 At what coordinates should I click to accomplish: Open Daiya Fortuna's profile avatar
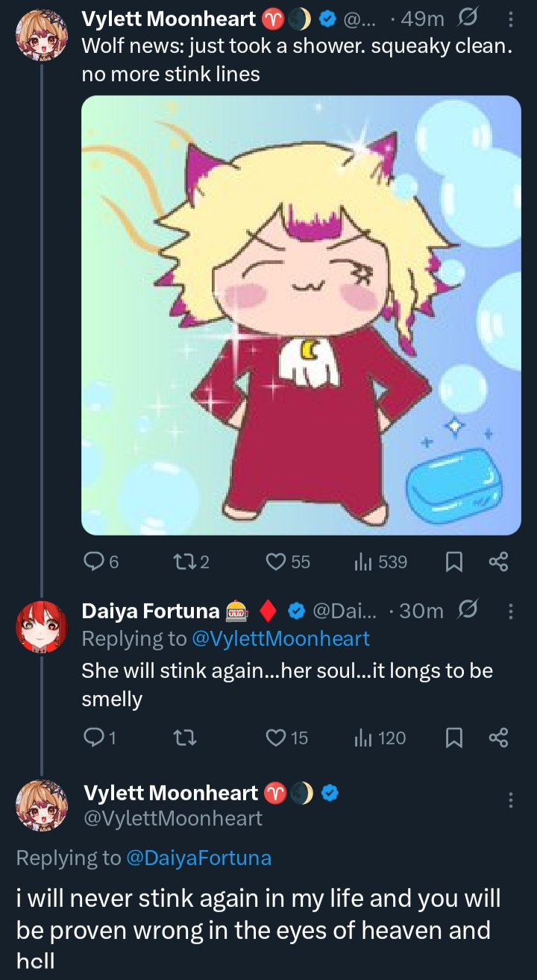coord(42,626)
